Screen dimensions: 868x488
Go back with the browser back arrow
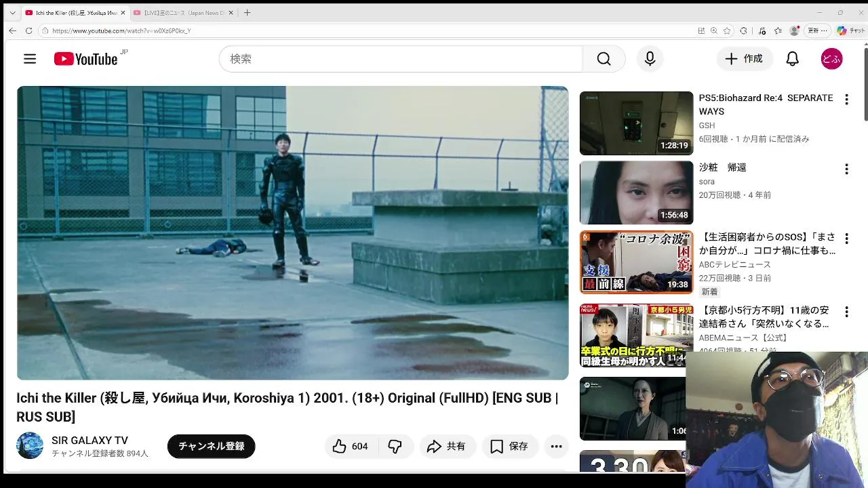12,30
